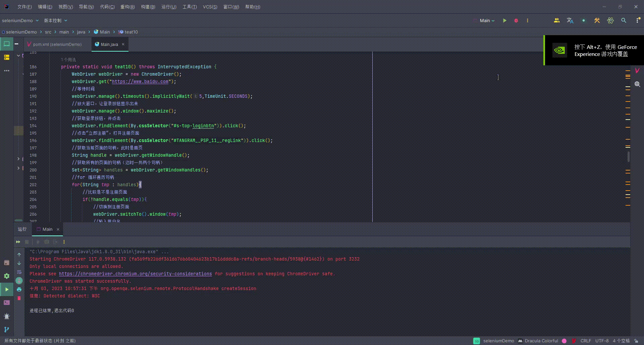The height and width of the screenshot is (345, 644).
Task: Toggle the Run tool window button
Action: [7, 289]
